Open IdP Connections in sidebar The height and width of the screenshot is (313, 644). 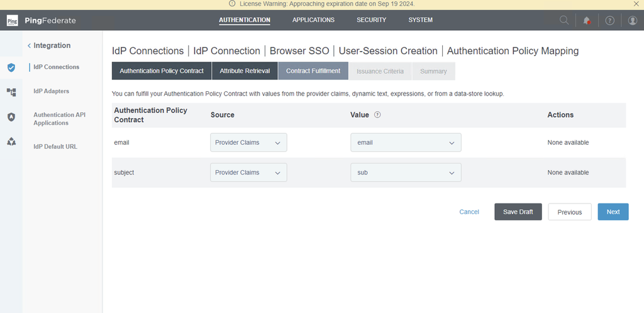point(56,67)
